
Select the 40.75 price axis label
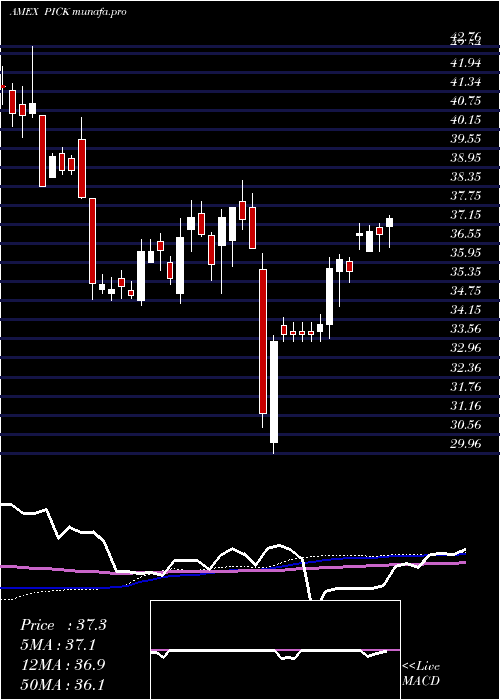(x=466, y=101)
